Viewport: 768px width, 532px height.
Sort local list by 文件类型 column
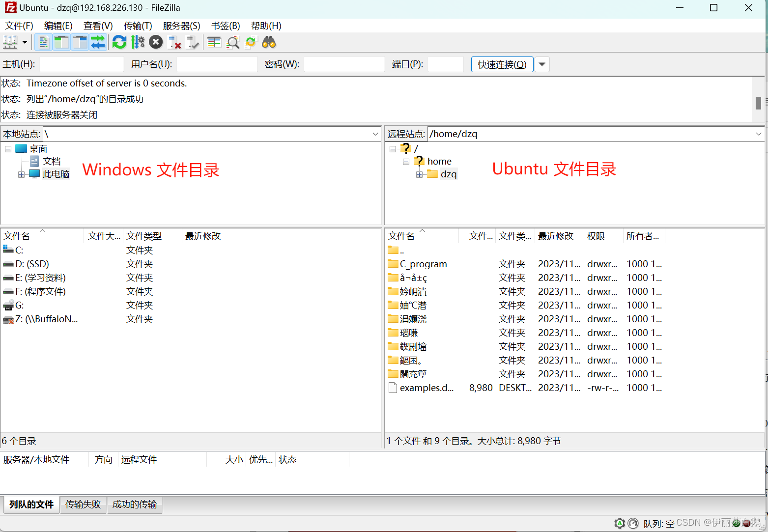(152, 236)
